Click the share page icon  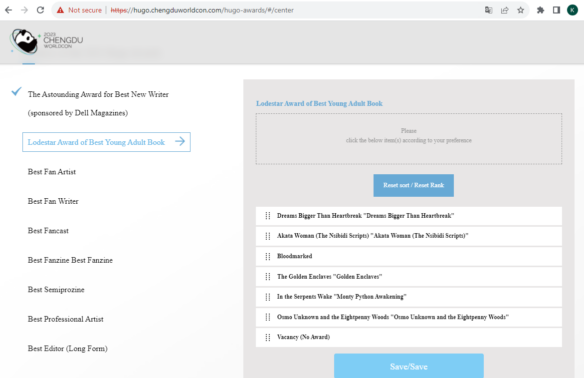coord(505,10)
